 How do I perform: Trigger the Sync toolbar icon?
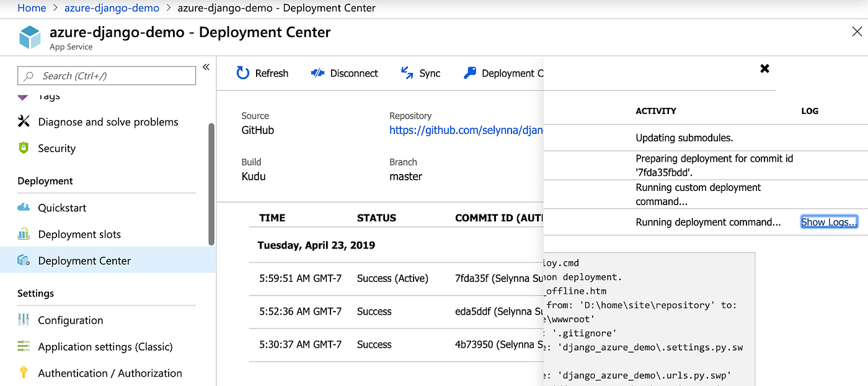406,72
